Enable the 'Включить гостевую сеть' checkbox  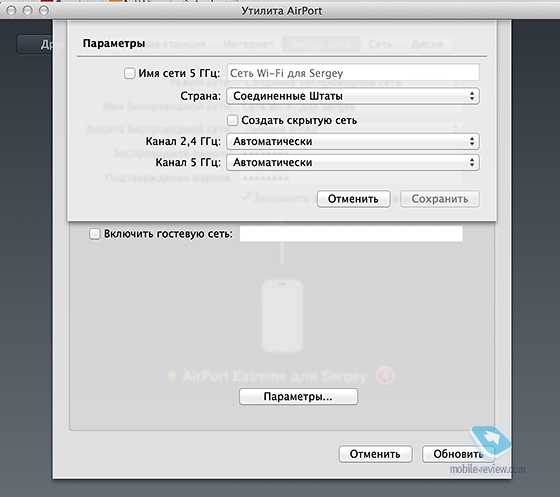coord(95,234)
